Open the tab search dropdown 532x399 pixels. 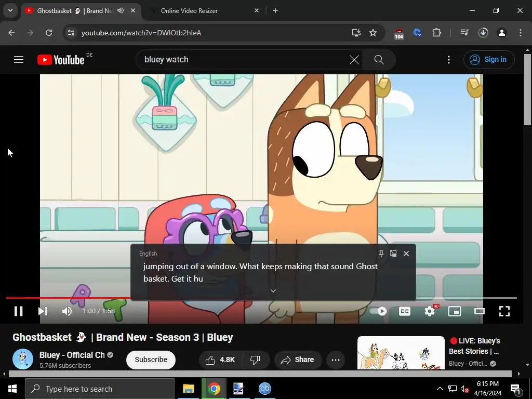(x=10, y=10)
